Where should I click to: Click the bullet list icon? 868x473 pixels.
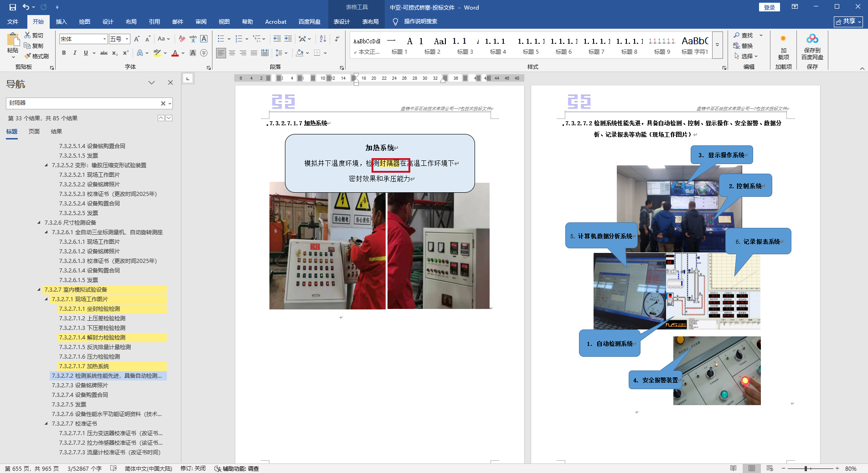(221, 39)
